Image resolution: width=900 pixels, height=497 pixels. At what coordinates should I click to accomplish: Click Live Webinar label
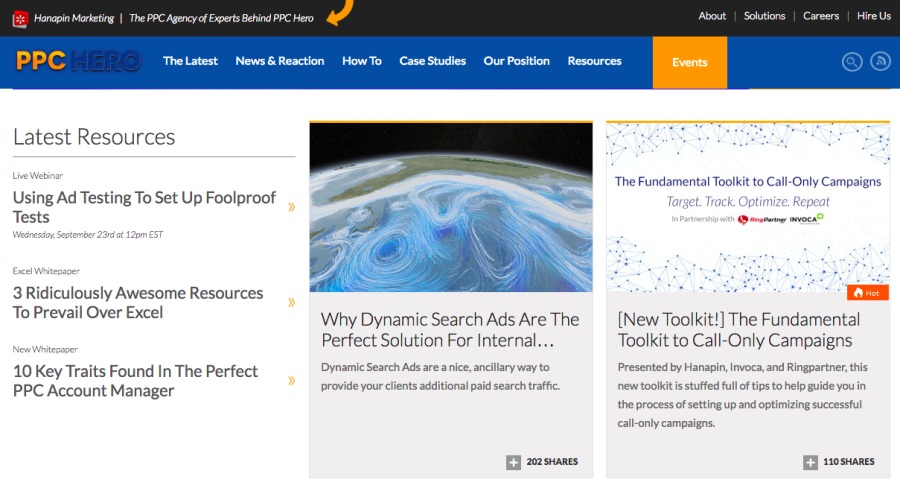[x=38, y=176]
